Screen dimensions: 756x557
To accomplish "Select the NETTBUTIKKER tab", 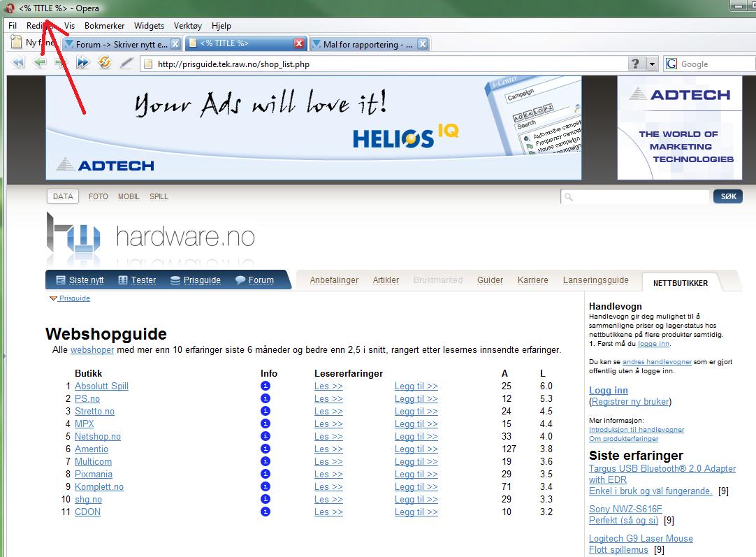I will 681,282.
